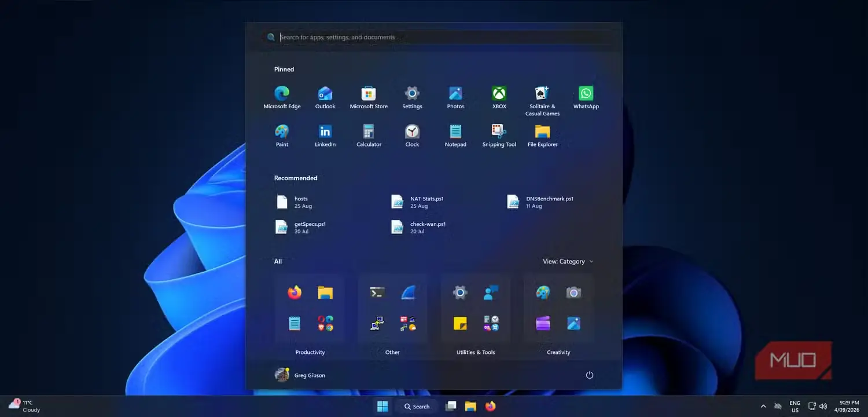Open Notepad in the Productivity category
The height and width of the screenshot is (417, 868).
[295, 323]
